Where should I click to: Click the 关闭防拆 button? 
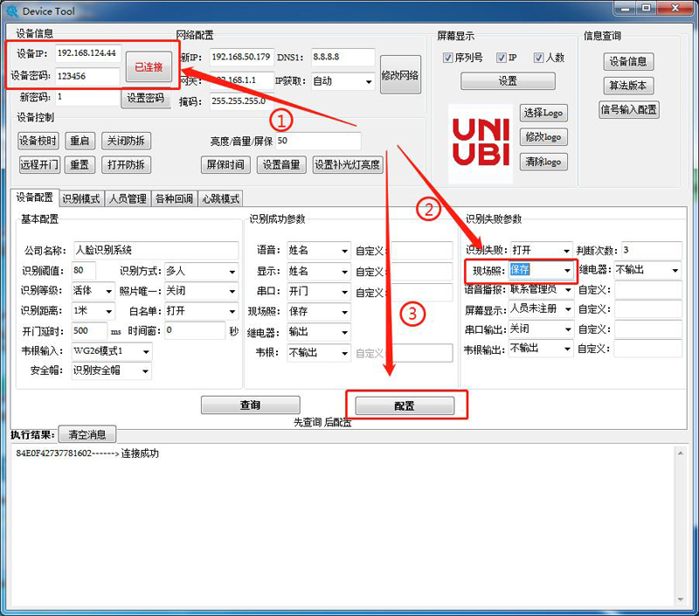coord(126,141)
